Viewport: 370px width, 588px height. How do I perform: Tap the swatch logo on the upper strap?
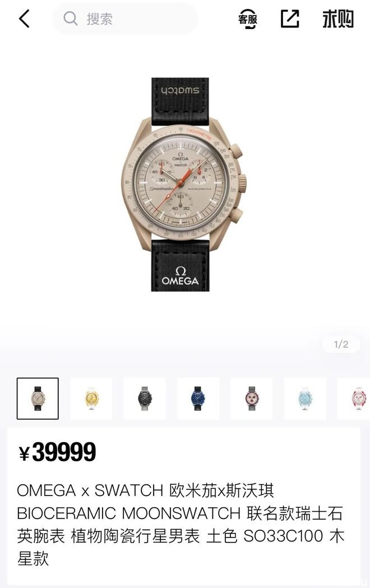point(181,91)
